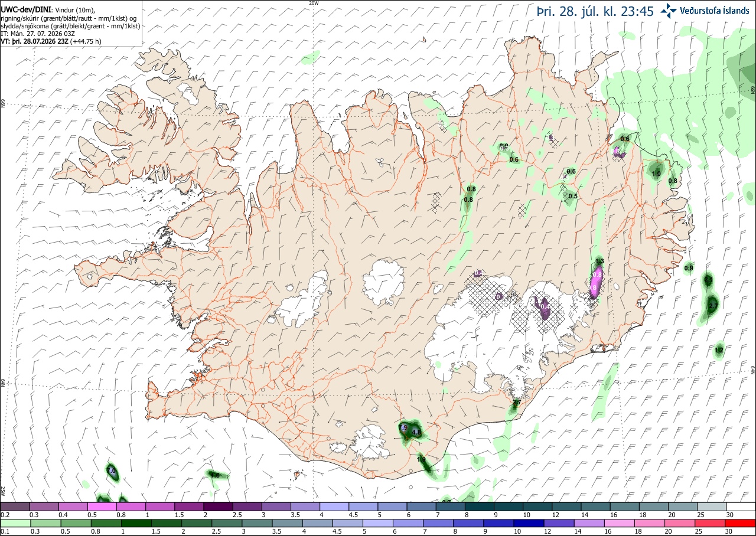Click the '0.5' precipitation value in the north
Image resolution: width=756 pixels, height=536 pixels.
coord(572,196)
